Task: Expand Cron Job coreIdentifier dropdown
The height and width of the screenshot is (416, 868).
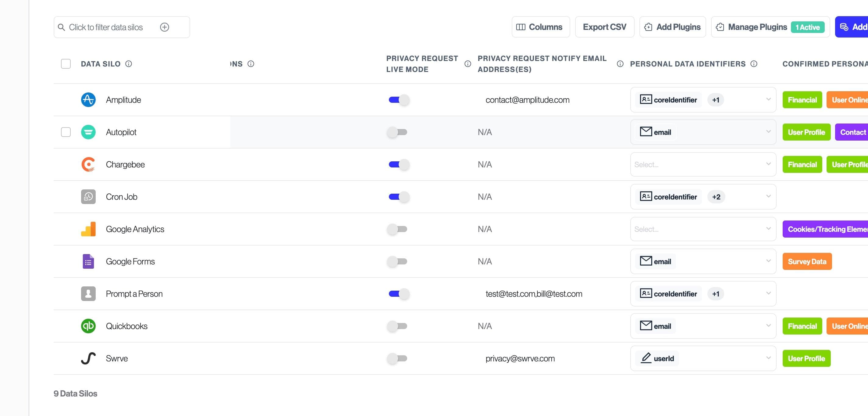Action: point(768,196)
